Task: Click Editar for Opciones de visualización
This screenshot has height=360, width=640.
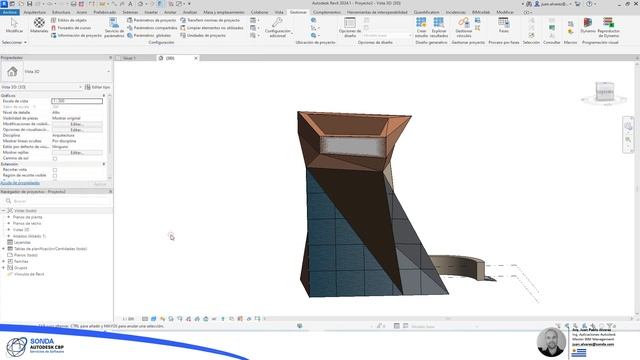Action: pos(77,129)
